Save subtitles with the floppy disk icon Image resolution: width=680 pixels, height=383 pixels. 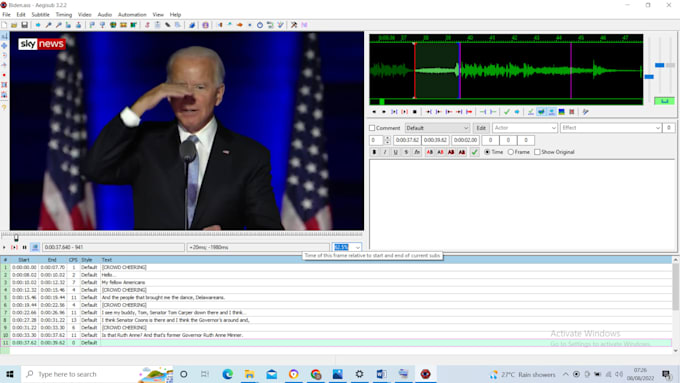24,25
